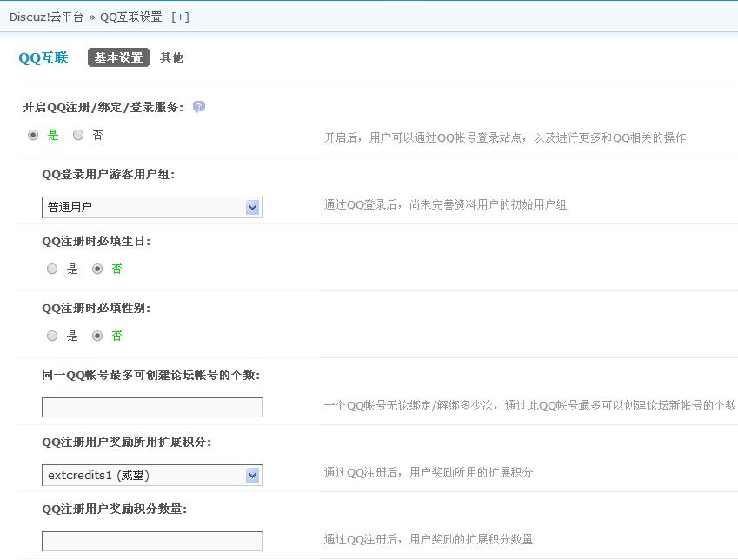The height and width of the screenshot is (560, 738).
Task: Click the QQ互联 section heading
Action: 43,58
